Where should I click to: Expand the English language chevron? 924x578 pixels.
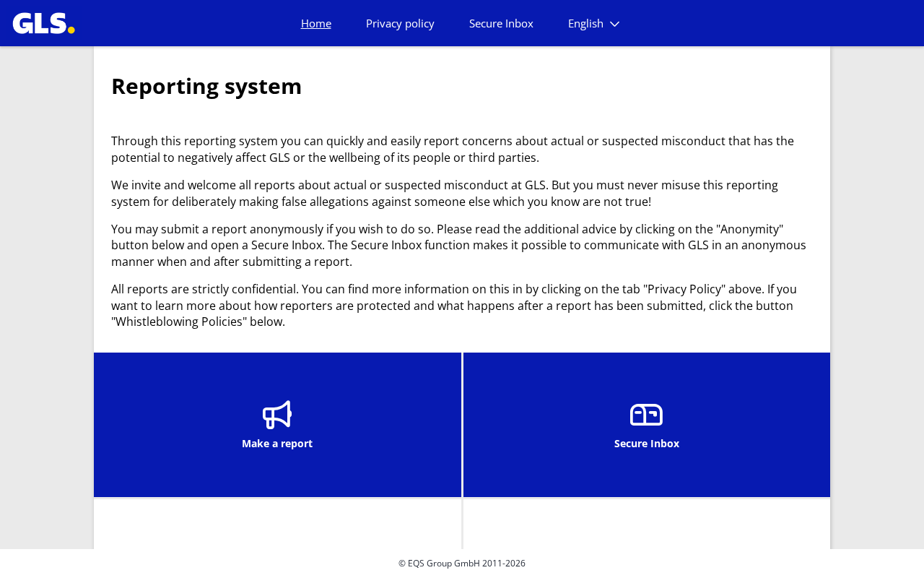615,24
